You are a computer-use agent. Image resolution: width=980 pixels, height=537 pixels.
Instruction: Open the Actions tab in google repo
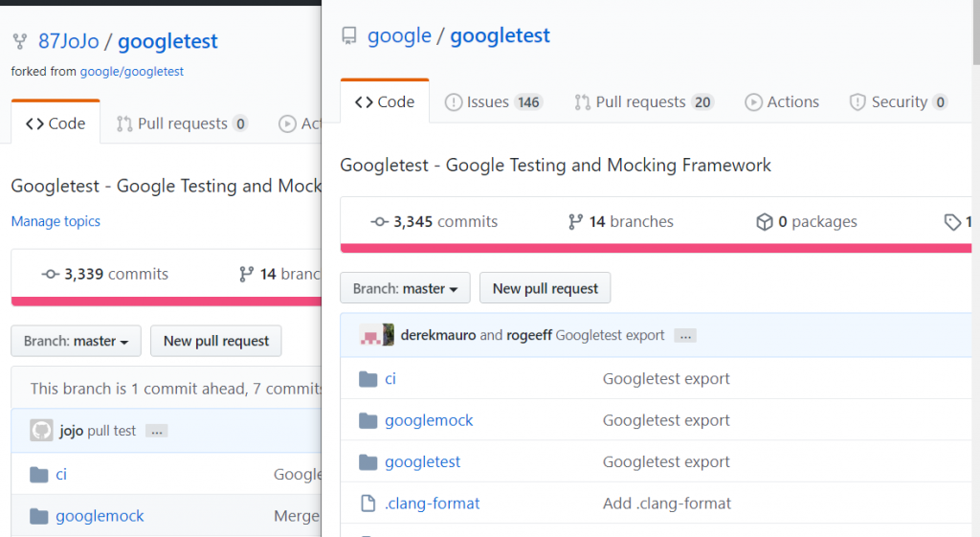[x=782, y=102]
